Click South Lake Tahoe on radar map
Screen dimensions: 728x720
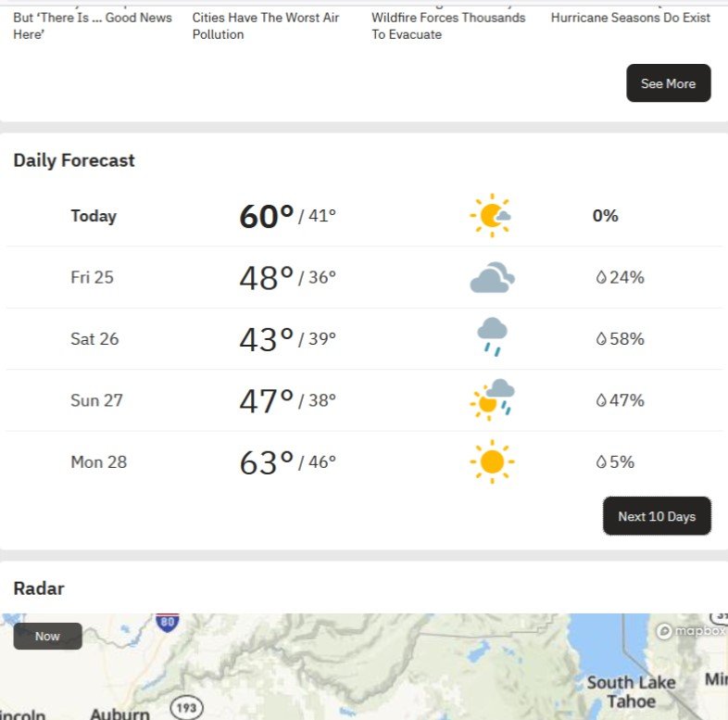coord(631,691)
